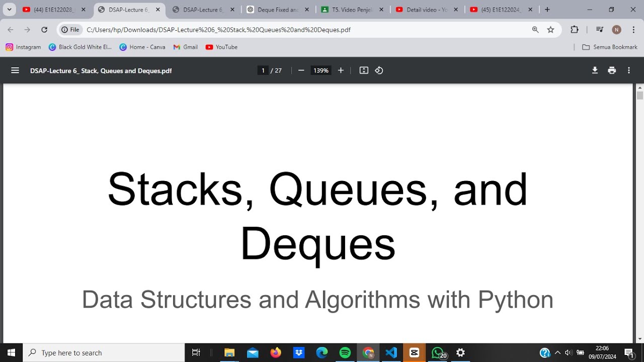Open the Gmail bookmark
The image size is (644, 362).
tap(185, 47)
